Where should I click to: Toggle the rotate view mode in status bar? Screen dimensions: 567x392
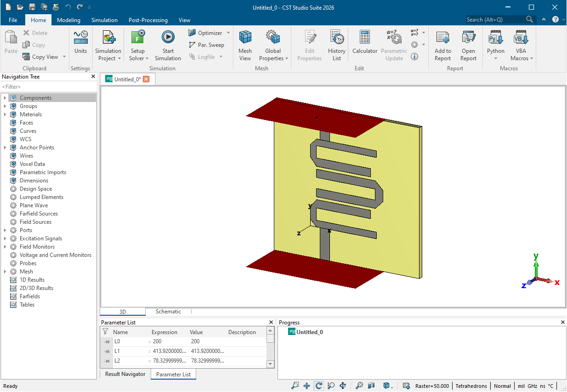(x=318, y=386)
